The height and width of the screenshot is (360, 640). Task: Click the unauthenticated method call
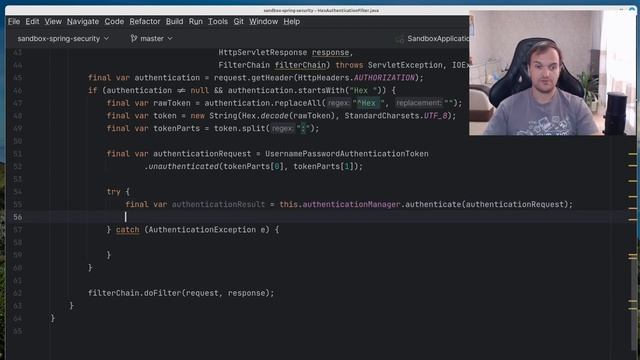coord(183,167)
